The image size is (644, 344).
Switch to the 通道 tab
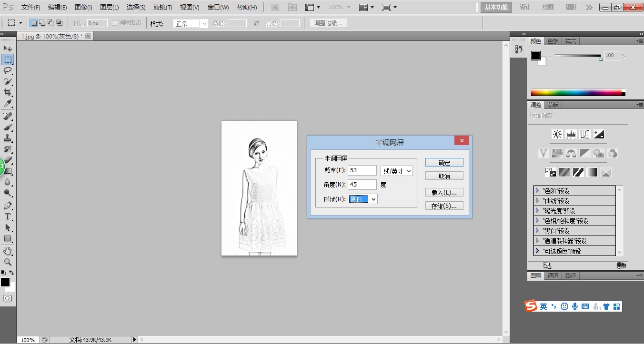click(553, 276)
